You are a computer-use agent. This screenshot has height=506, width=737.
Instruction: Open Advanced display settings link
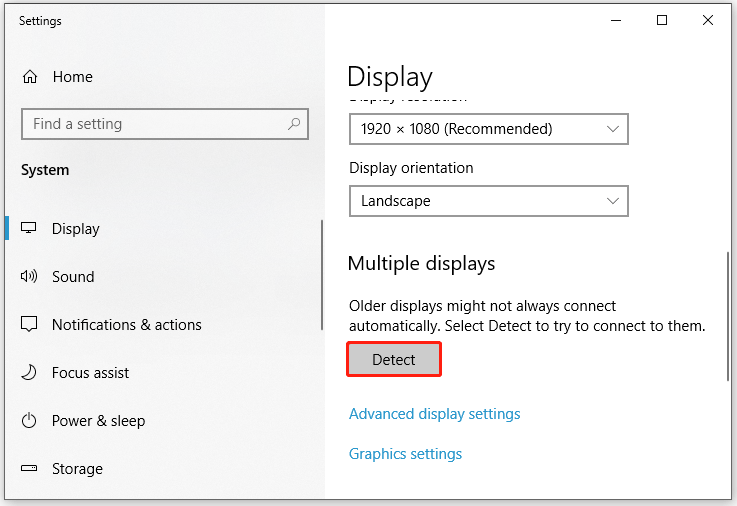pyautogui.click(x=434, y=414)
